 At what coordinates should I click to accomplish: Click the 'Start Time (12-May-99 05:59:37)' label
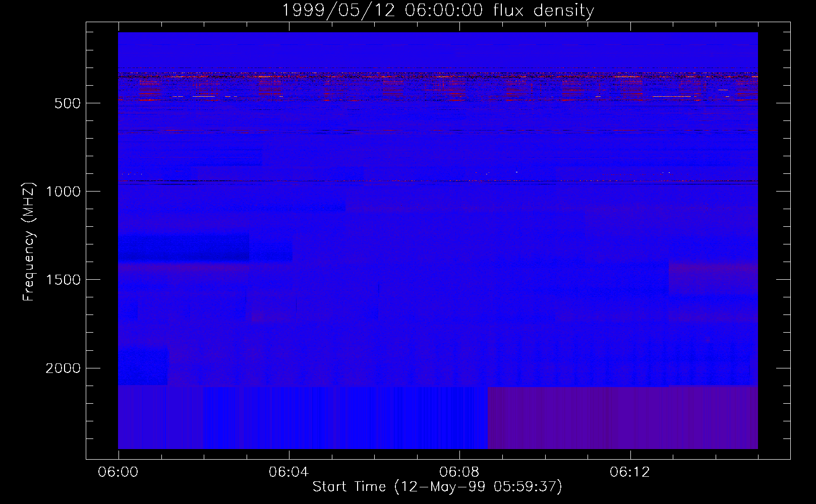coord(437,487)
